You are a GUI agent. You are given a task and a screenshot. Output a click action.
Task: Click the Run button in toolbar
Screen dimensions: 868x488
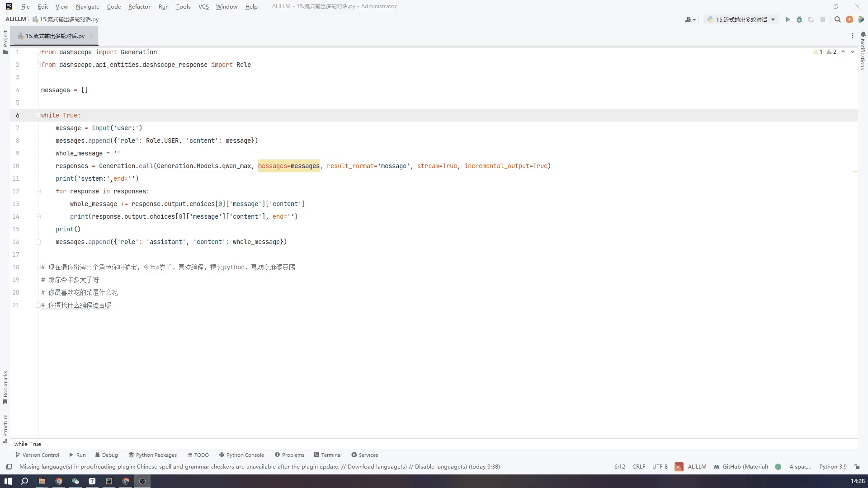[787, 19]
